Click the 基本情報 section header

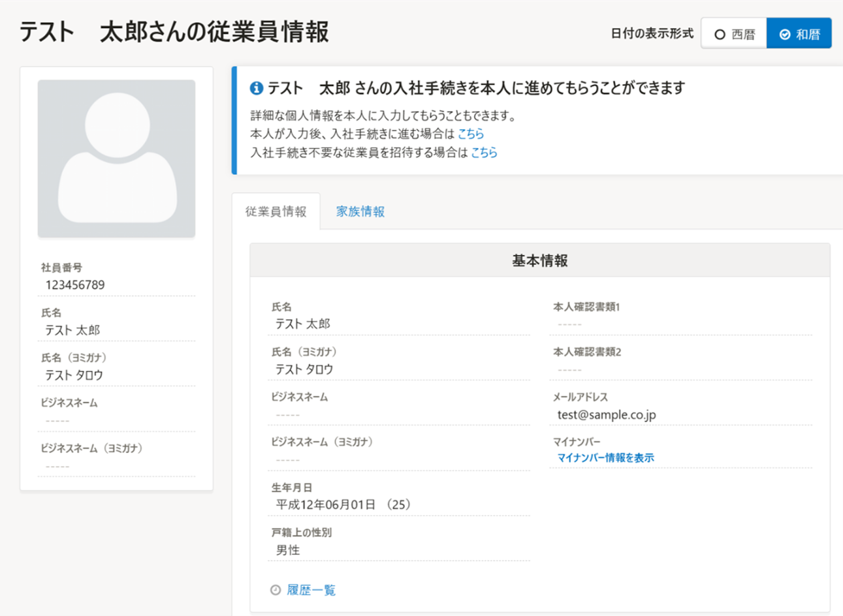tap(540, 261)
